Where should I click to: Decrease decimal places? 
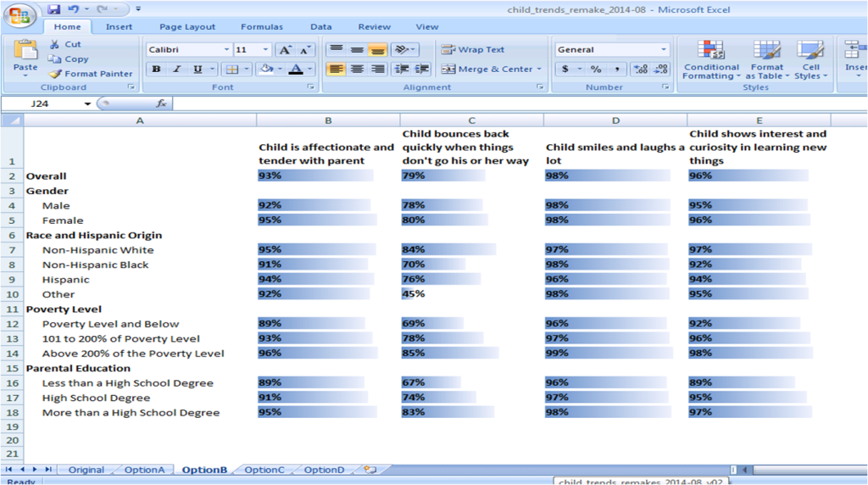tap(661, 70)
